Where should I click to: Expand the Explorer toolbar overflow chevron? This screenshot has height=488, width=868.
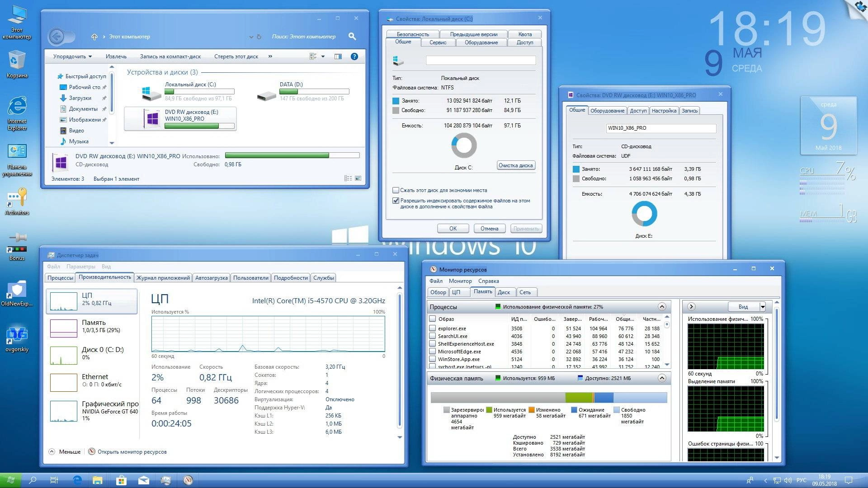coord(270,56)
